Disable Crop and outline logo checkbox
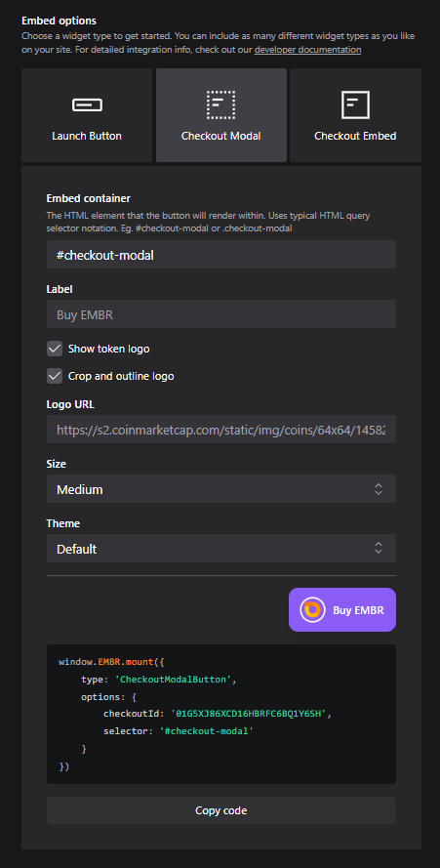 click(x=55, y=377)
